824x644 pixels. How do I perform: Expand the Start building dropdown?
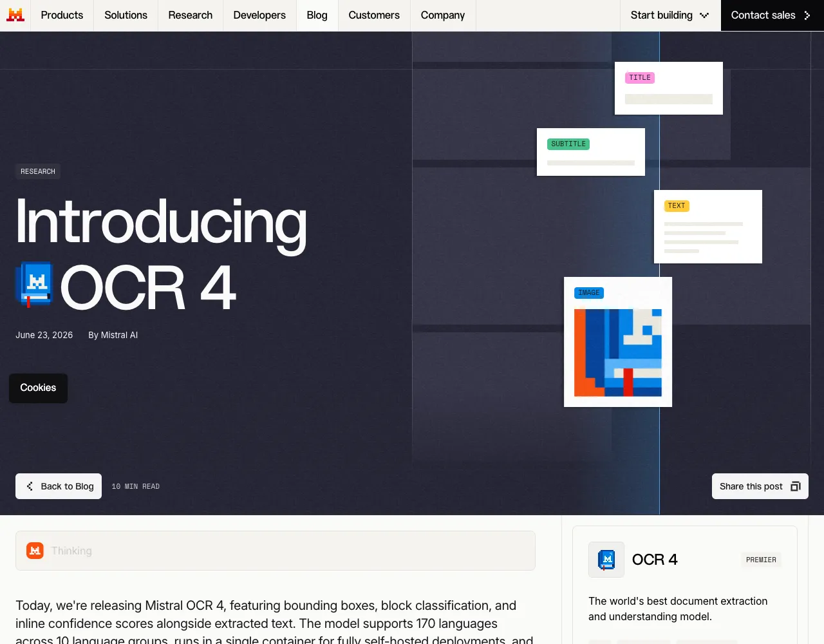point(670,15)
